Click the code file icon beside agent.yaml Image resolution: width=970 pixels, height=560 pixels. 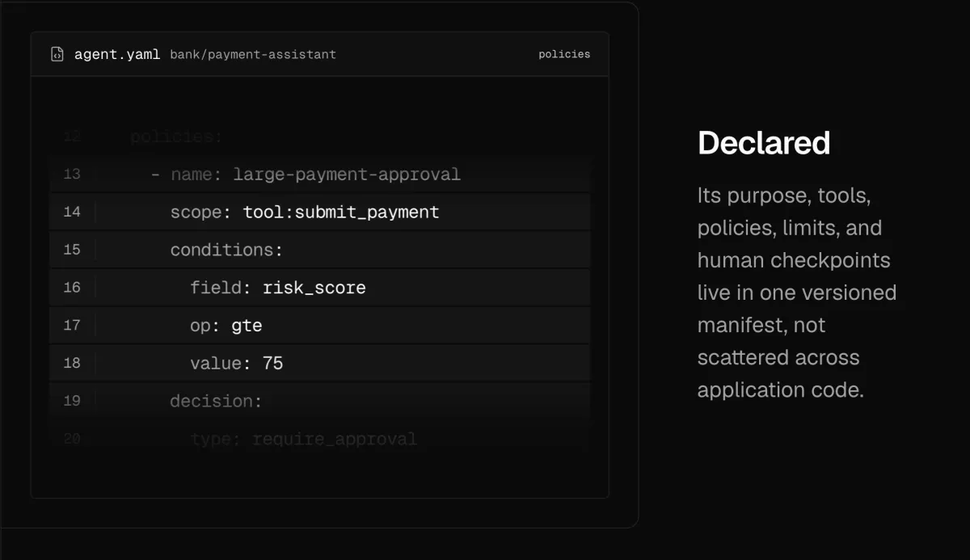pyautogui.click(x=57, y=54)
